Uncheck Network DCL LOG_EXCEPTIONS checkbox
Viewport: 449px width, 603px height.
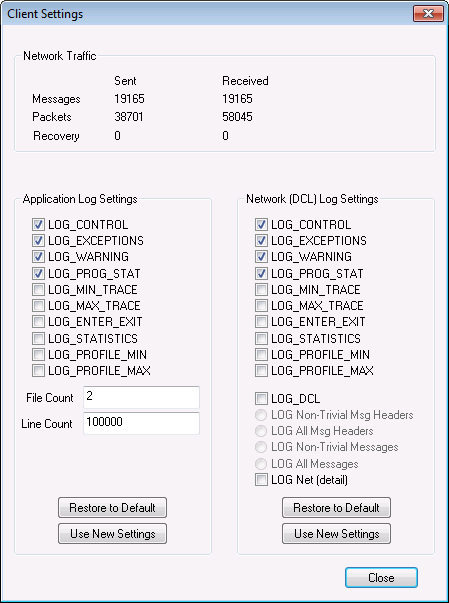261,241
